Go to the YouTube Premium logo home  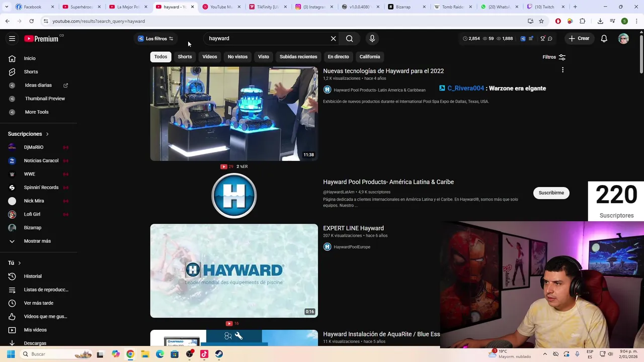pos(41,39)
